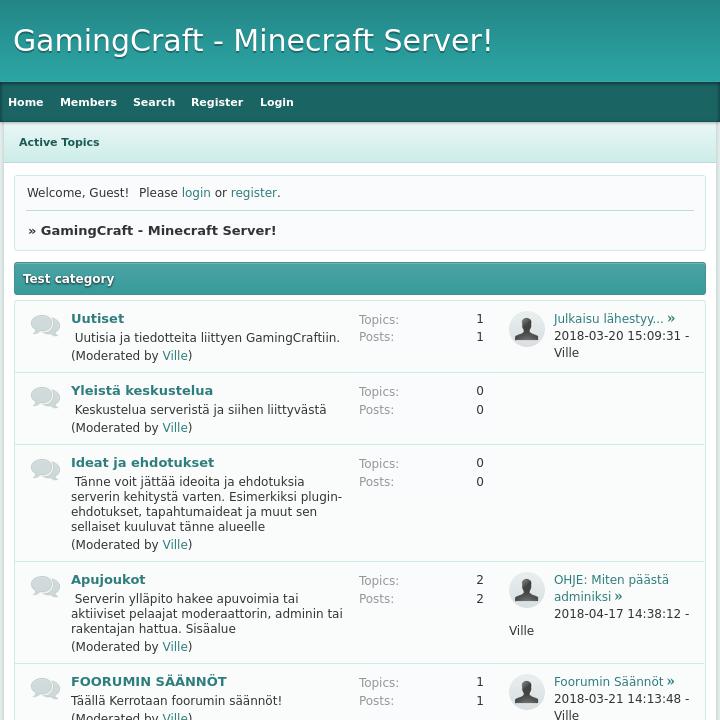This screenshot has width=720, height=720.
Task: Switch to the Active Topics tab
Action: [x=59, y=142]
